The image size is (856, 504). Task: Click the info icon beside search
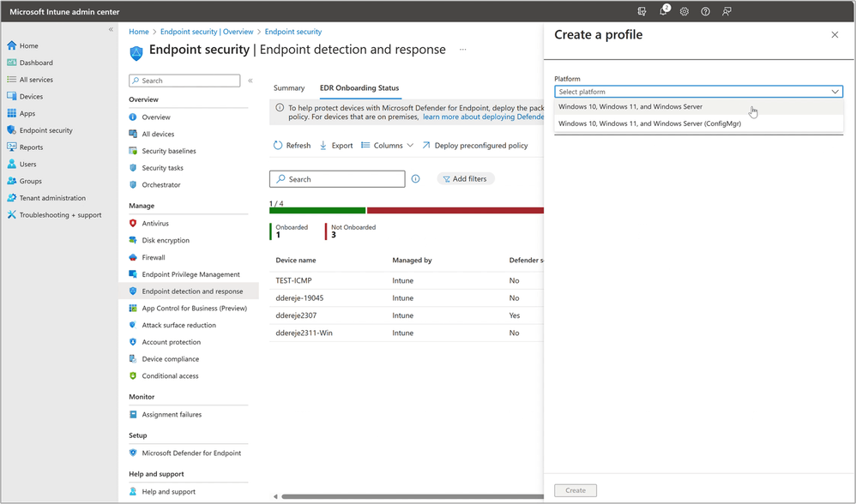[x=415, y=179]
